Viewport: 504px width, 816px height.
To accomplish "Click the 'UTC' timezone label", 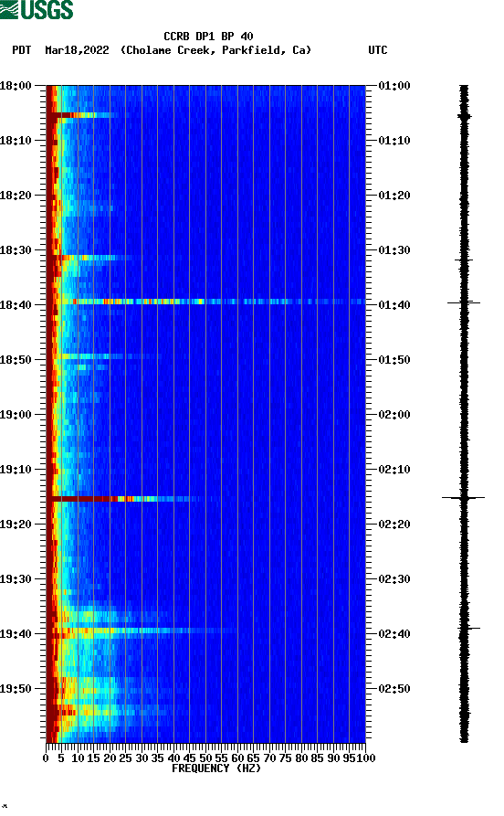I will tap(378, 50).
